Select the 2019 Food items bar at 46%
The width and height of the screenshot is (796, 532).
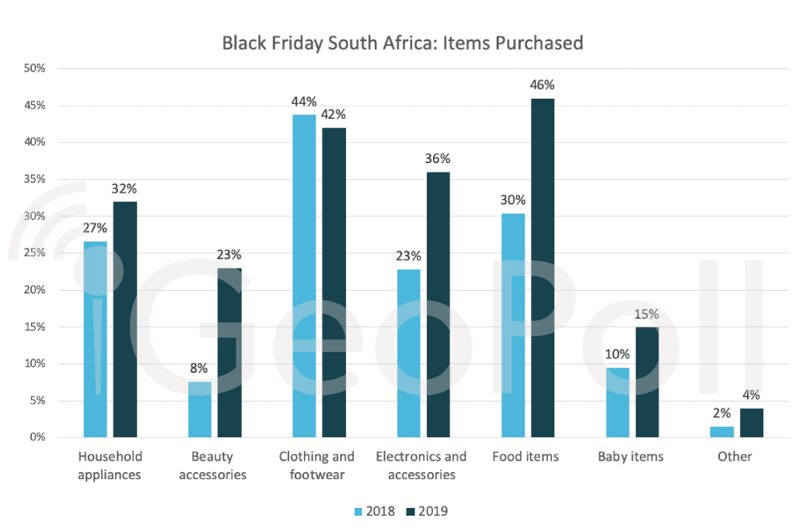543,268
